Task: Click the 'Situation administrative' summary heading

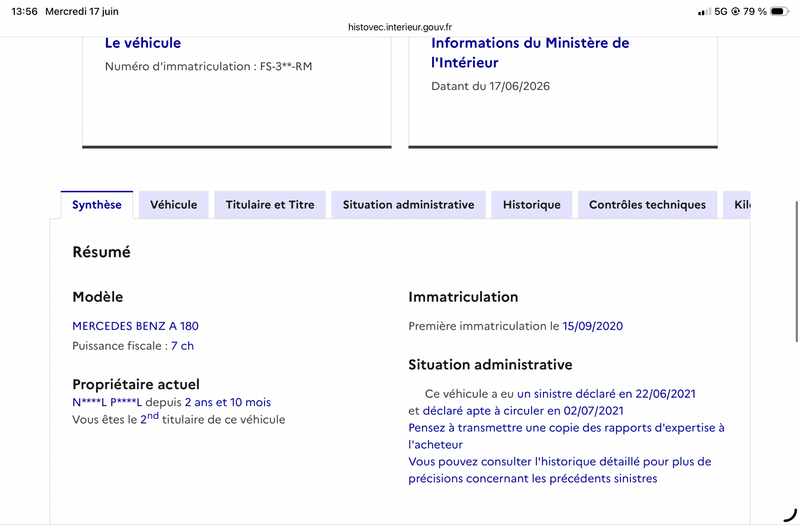Action: tap(490, 365)
